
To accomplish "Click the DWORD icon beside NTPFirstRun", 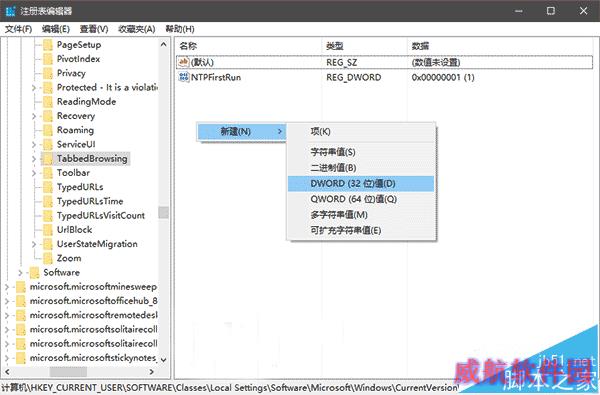I will point(184,77).
